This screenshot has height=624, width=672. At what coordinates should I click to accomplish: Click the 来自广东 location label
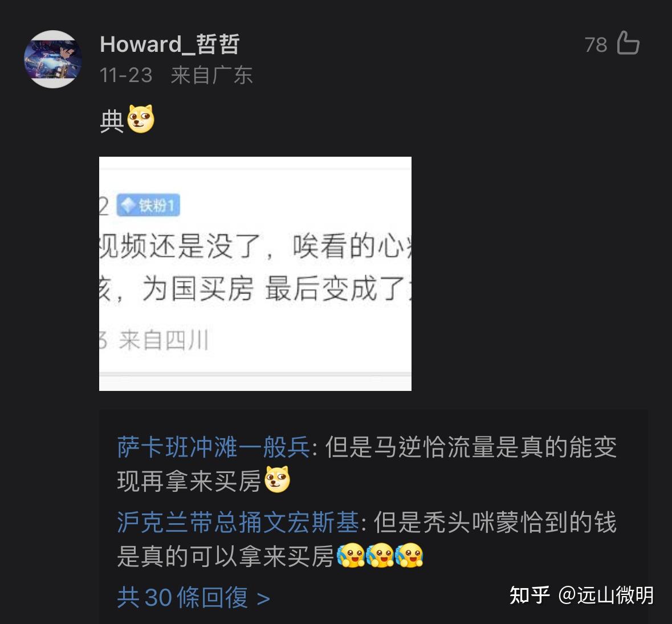[x=211, y=75]
